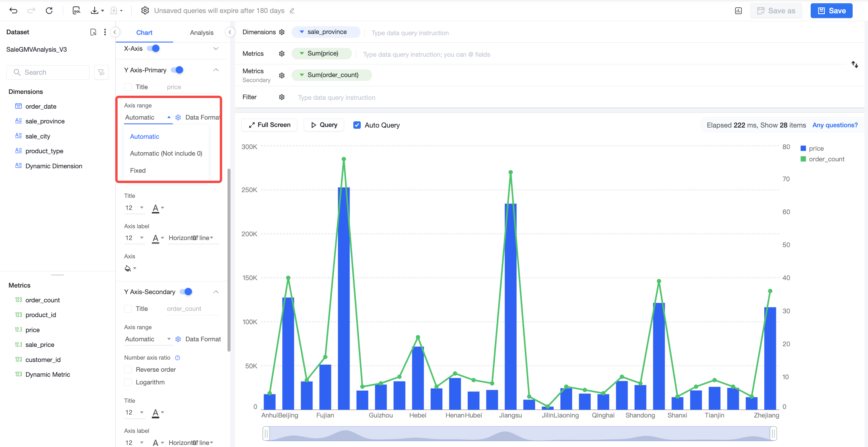Open secondary axis range Automatic dropdown
This screenshot has width=868, height=447.
click(148, 339)
